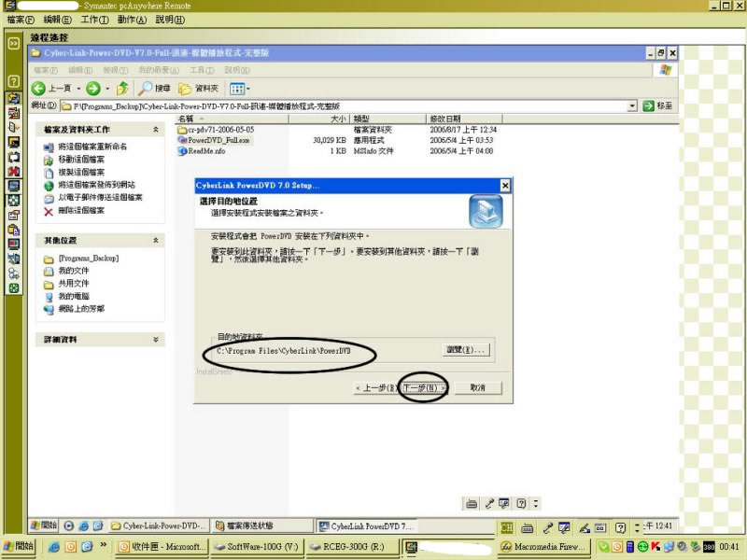Toggle the 資料夾 folders pane
This screenshot has width=747, height=560.
[x=198, y=88]
